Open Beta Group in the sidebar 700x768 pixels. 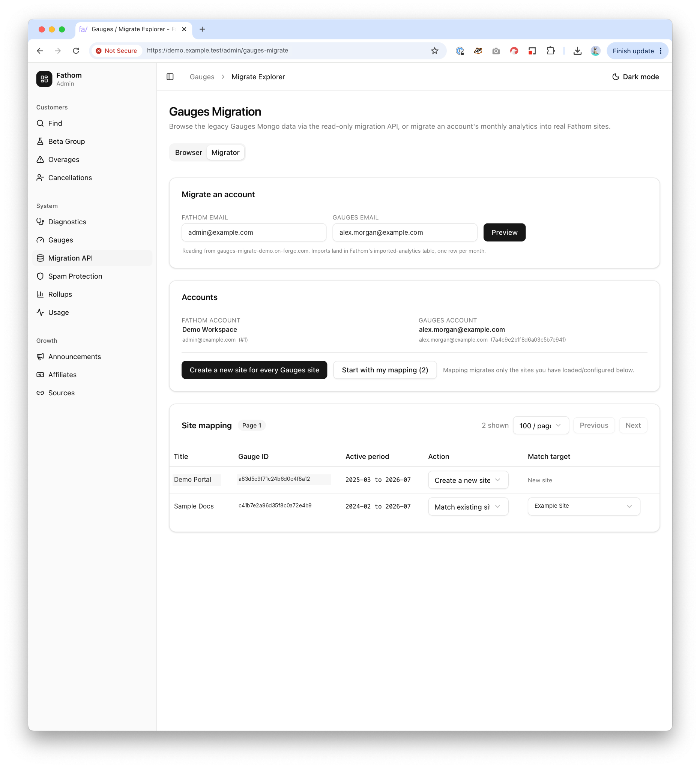tap(93, 141)
